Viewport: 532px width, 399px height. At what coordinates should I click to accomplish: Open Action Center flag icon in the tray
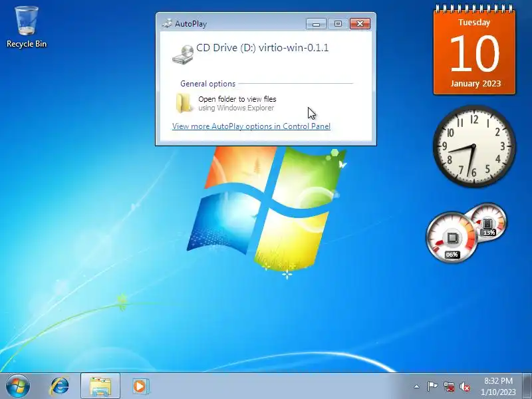pos(432,386)
